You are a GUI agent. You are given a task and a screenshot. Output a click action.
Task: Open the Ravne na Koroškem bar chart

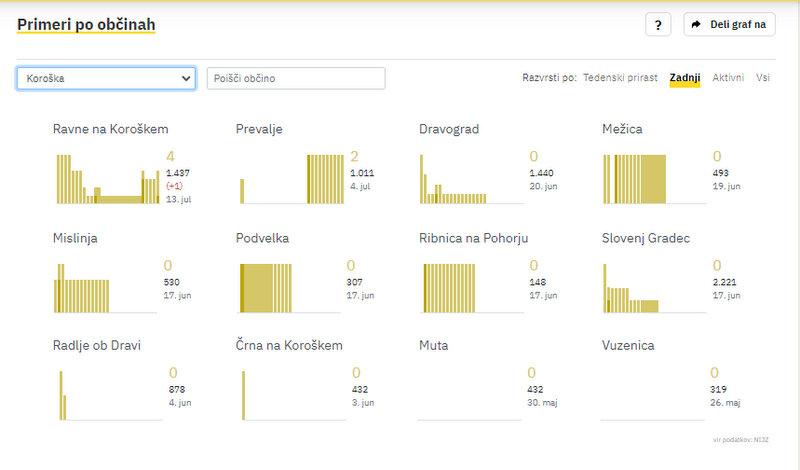pyautogui.click(x=107, y=178)
